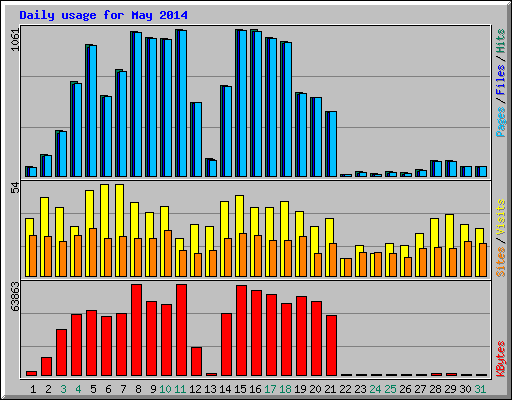
Task: Click the yellow visits bar for day 6
Action: (104, 230)
